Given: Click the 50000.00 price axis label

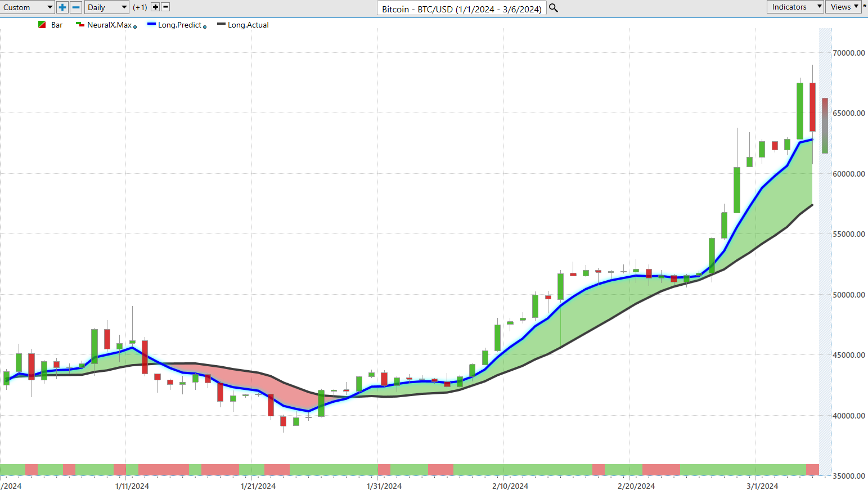Looking at the screenshot, I should point(849,295).
